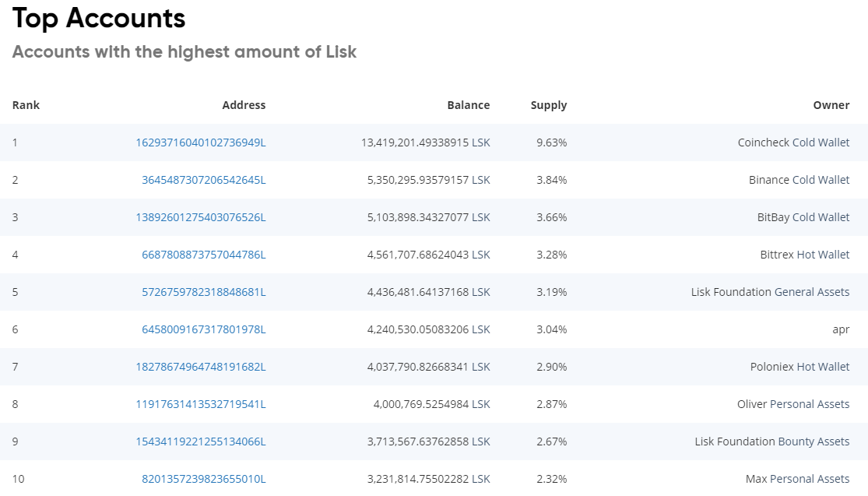Click owner BitBay Cold Wallet
This screenshot has width=868, height=496.
coord(803,217)
